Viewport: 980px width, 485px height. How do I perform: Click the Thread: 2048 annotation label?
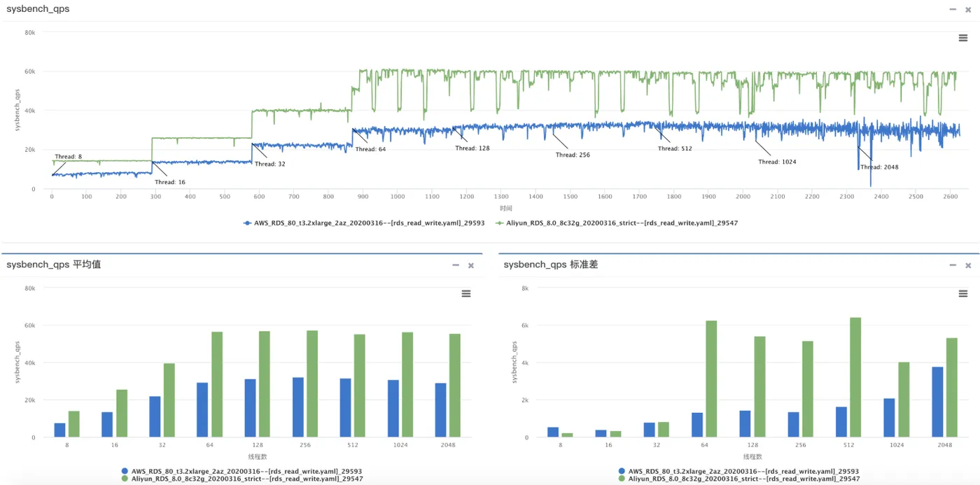(x=879, y=167)
